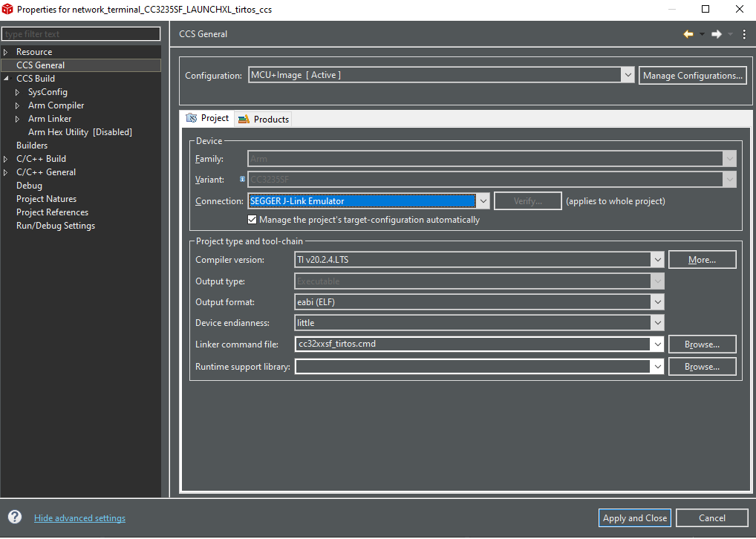Open the Runtime support library dropdown
The height and width of the screenshot is (539, 756).
tap(657, 367)
